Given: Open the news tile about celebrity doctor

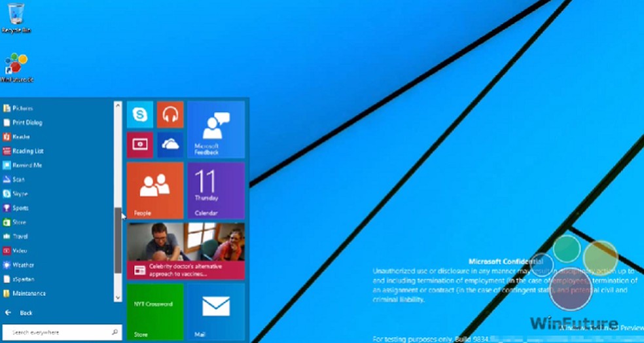Looking at the screenshot, I should click(186, 251).
